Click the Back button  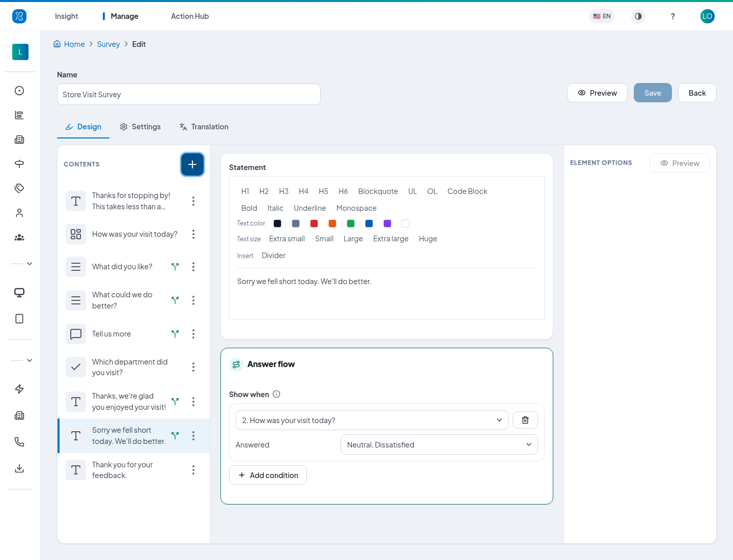[x=697, y=93]
